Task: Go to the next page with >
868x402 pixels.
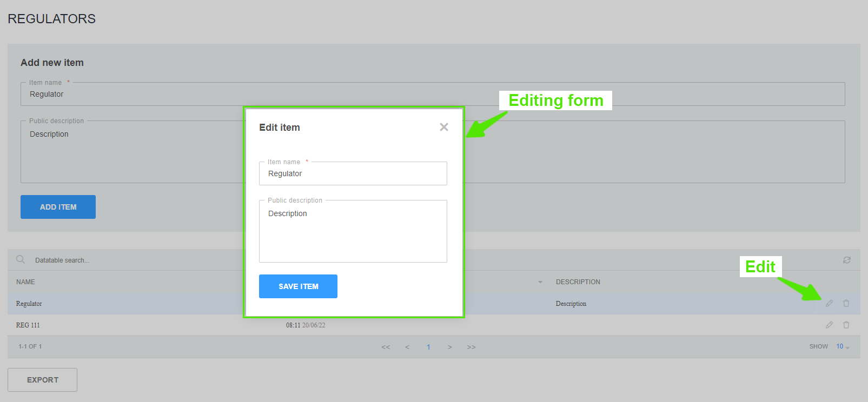Action: point(449,347)
